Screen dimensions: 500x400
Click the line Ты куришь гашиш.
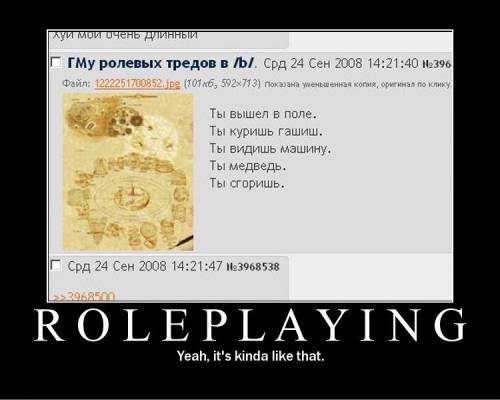point(266,131)
